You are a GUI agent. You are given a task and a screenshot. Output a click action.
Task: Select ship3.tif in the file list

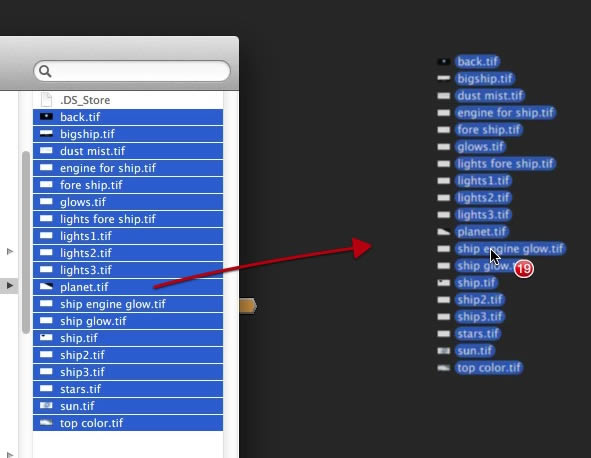[x=128, y=372]
